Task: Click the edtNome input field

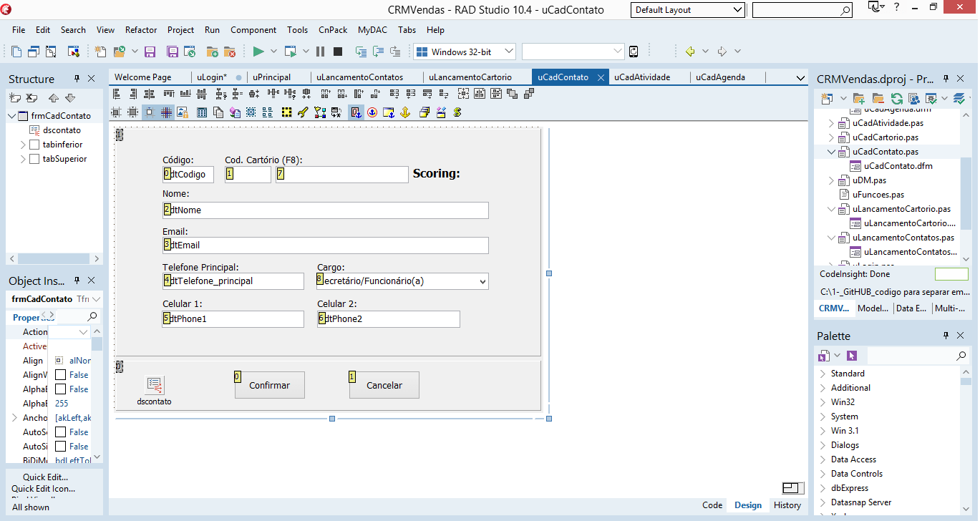Action: point(326,210)
